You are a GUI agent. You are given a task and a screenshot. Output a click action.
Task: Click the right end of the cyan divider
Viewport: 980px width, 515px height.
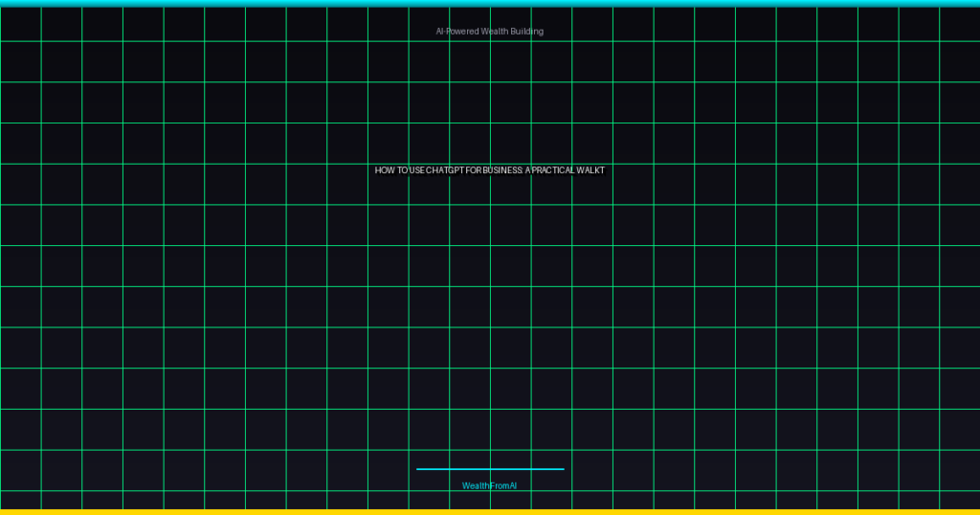tap(562, 469)
